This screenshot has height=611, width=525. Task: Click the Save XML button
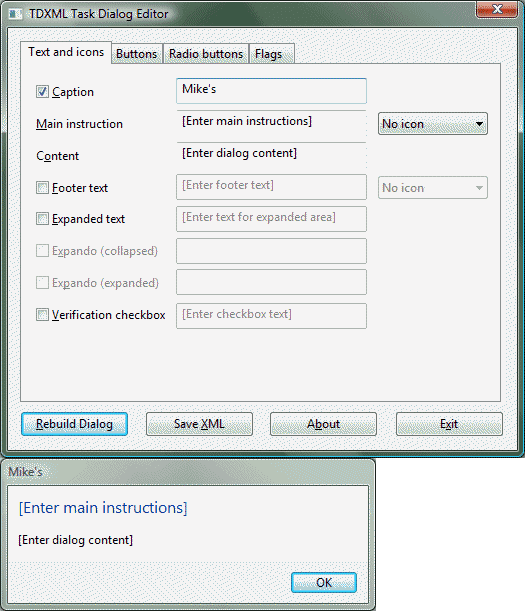pos(199,424)
